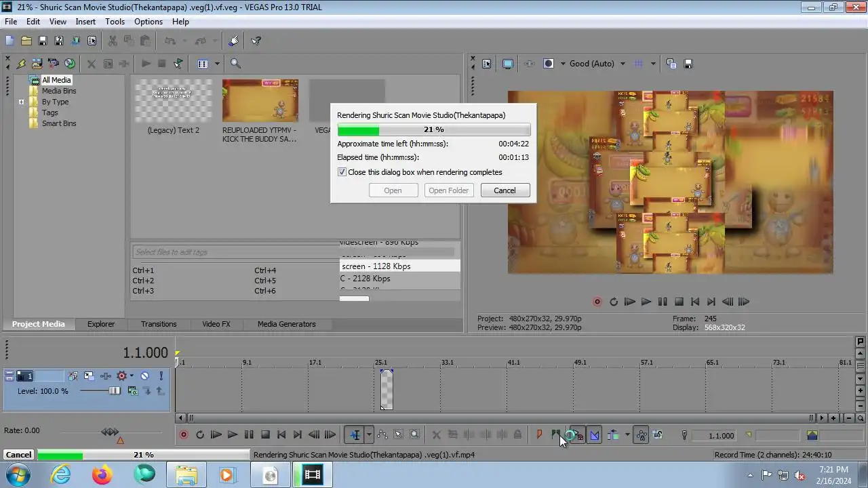This screenshot has width=868, height=488.
Task: Open the File menu
Action: (x=11, y=22)
